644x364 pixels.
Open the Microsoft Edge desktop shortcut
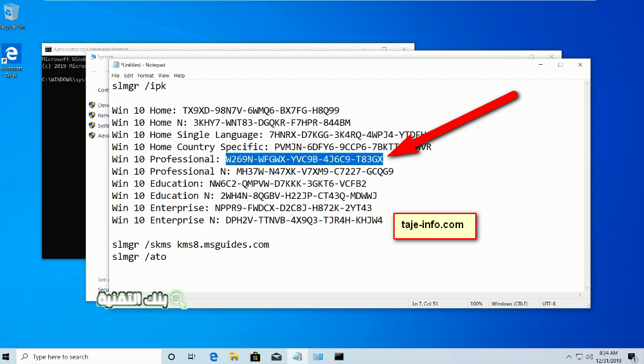point(11,61)
